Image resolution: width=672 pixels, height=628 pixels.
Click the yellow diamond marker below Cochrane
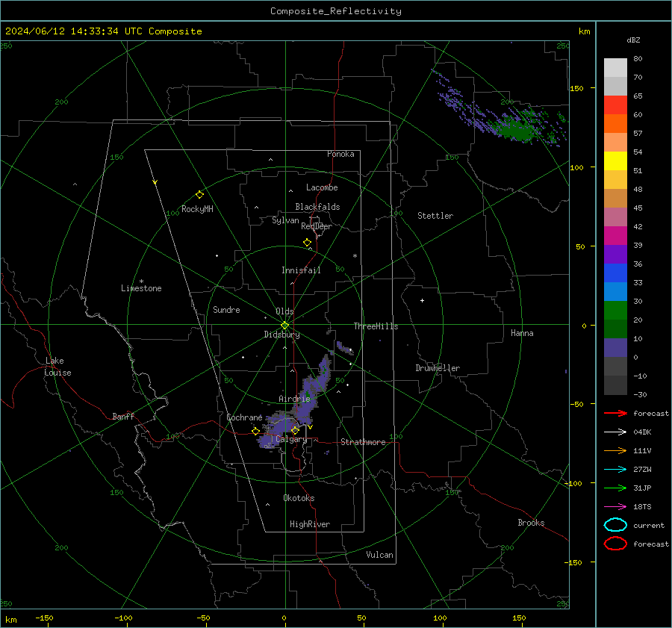point(256,431)
